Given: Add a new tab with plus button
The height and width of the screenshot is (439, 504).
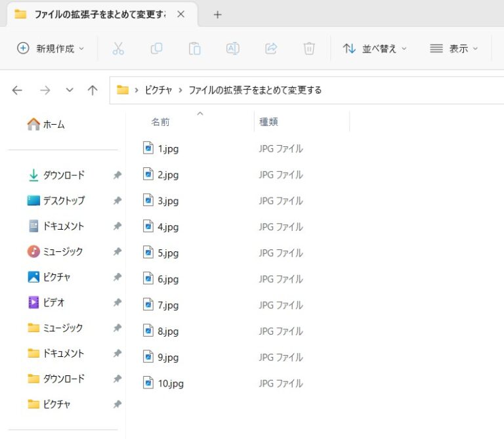Looking at the screenshot, I should 218,14.
